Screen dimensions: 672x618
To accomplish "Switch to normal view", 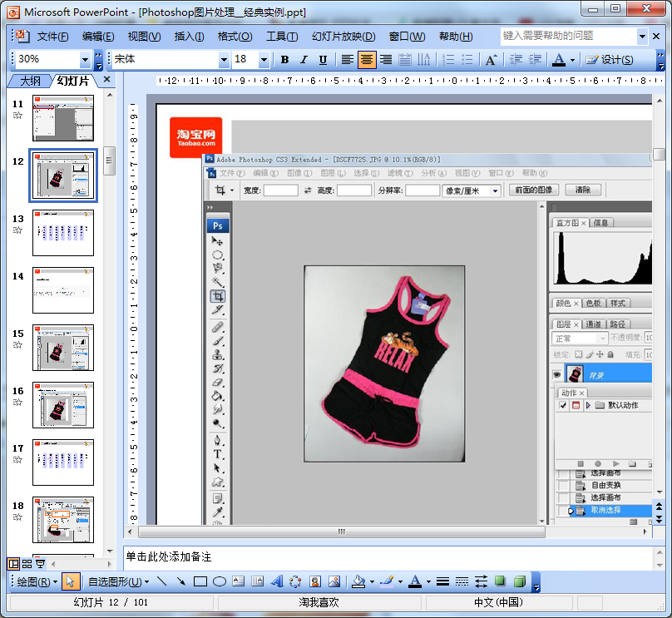I will tap(13, 564).
